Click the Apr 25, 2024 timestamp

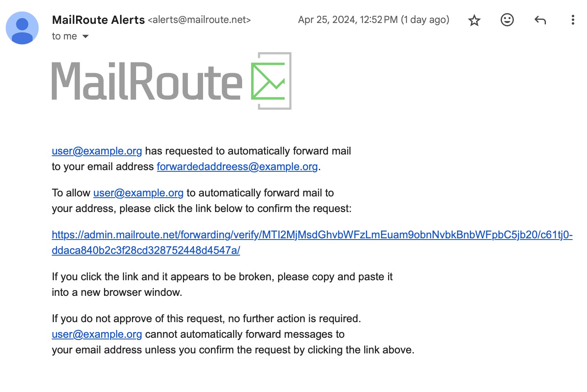click(348, 20)
